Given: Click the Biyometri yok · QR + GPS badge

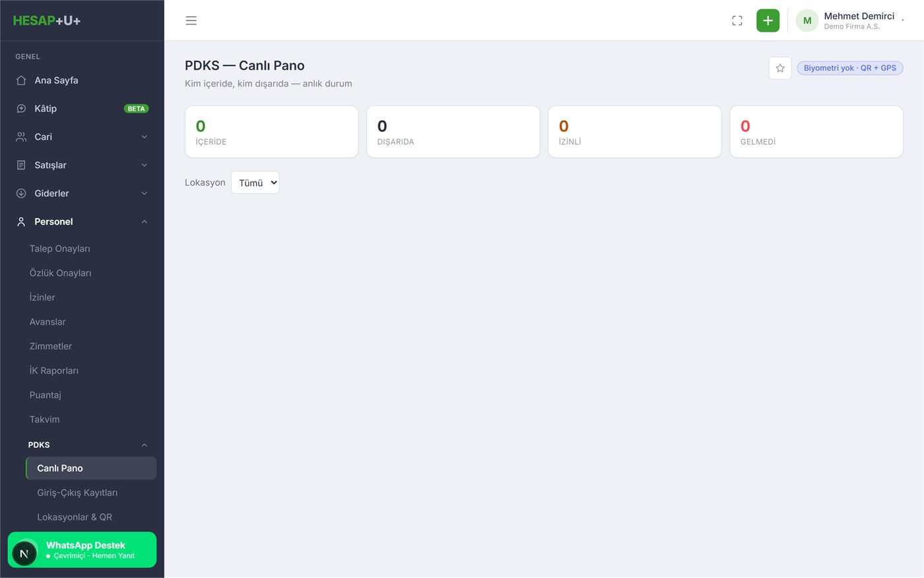Looking at the screenshot, I should pos(850,68).
